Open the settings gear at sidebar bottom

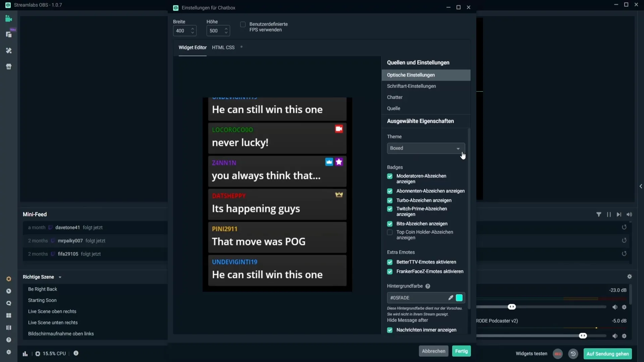(9, 352)
